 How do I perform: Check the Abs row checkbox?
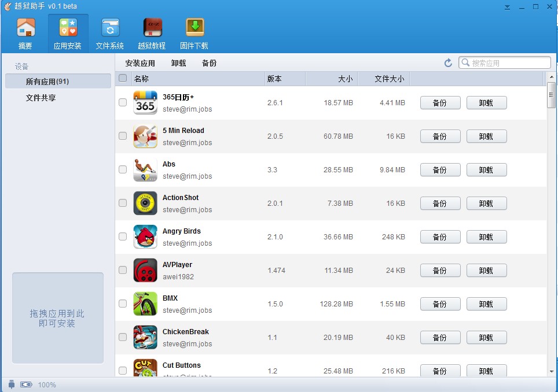click(123, 169)
